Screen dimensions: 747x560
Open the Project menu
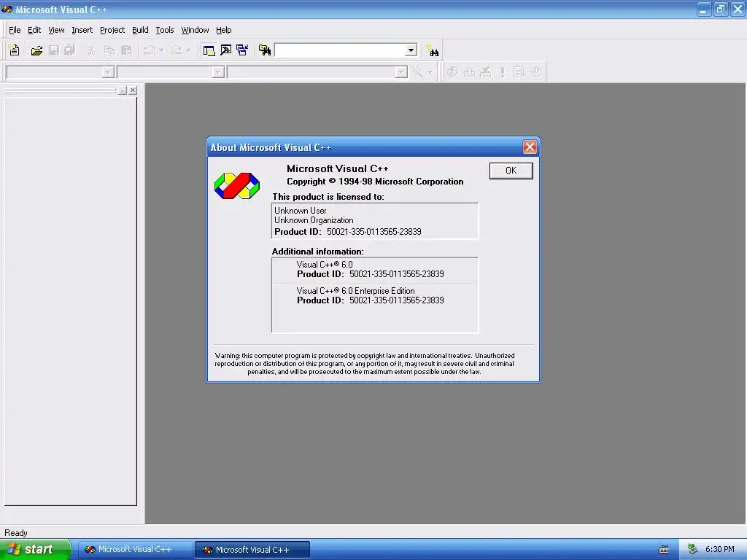click(112, 30)
